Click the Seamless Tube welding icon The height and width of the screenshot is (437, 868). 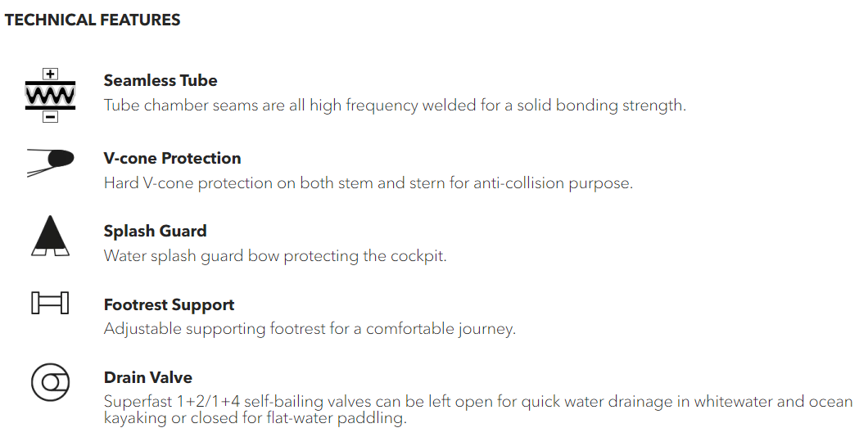pyautogui.click(x=51, y=95)
